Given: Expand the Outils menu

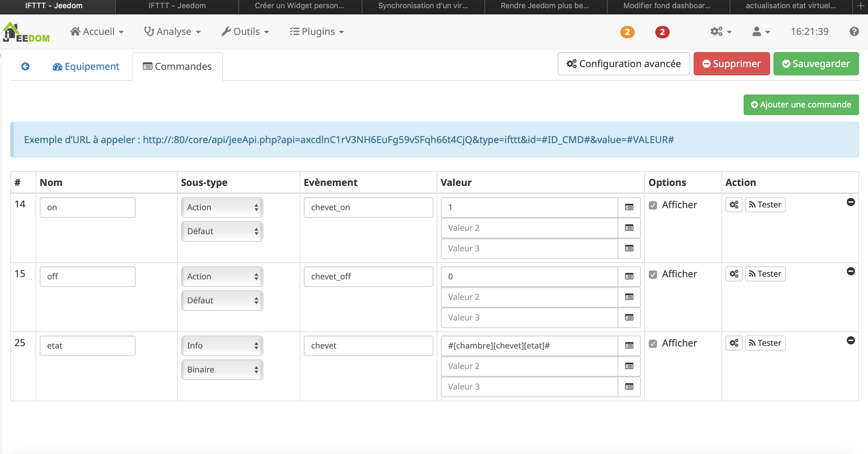Looking at the screenshot, I should [x=245, y=32].
